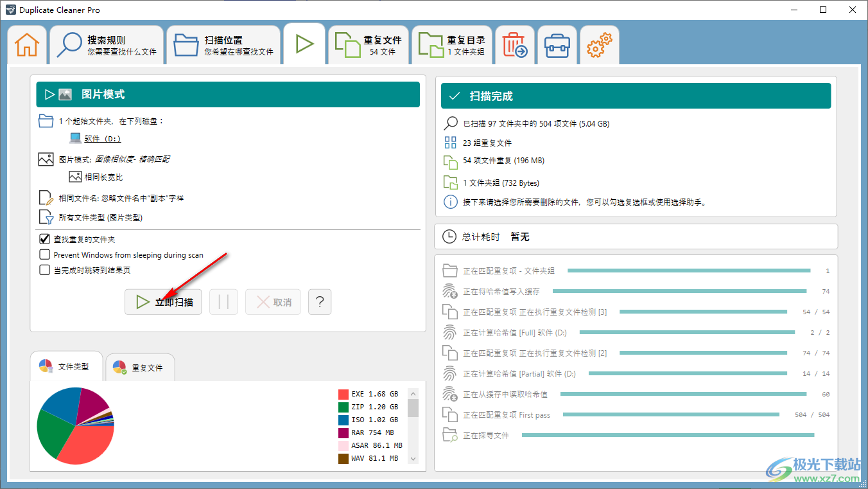This screenshot has height=489, width=868.
Task: Enable 当完成时跳转到結果页 checkbox
Action: point(45,270)
